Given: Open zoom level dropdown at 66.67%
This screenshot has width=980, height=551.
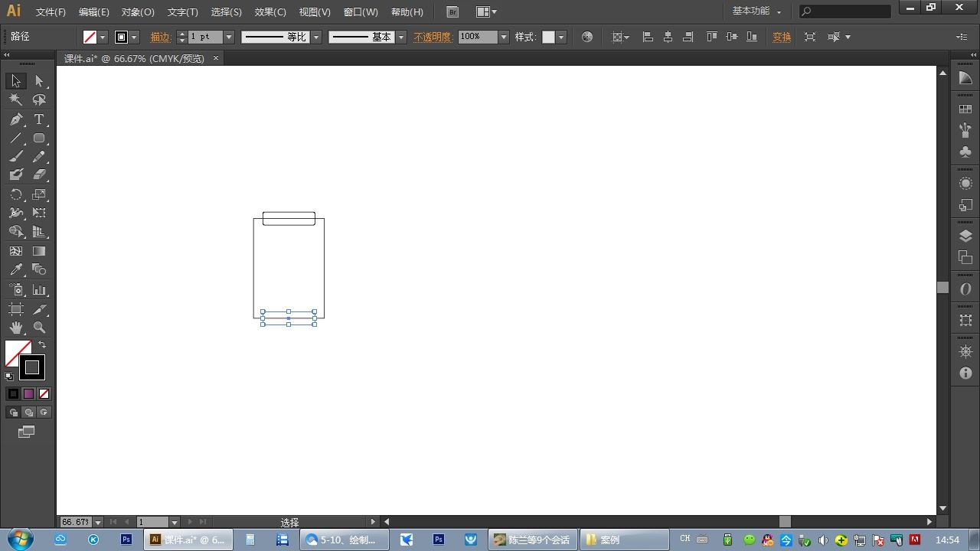Looking at the screenshot, I should point(98,522).
